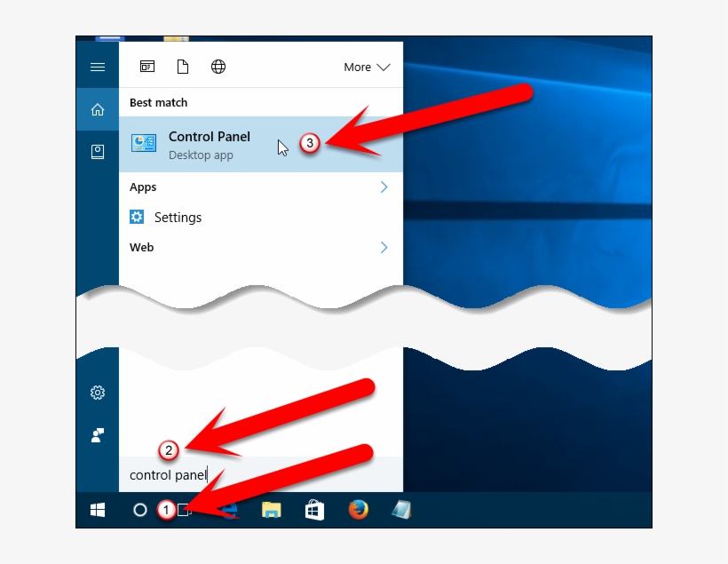Expand the Web results chevron
The width and height of the screenshot is (728, 564).
384,248
